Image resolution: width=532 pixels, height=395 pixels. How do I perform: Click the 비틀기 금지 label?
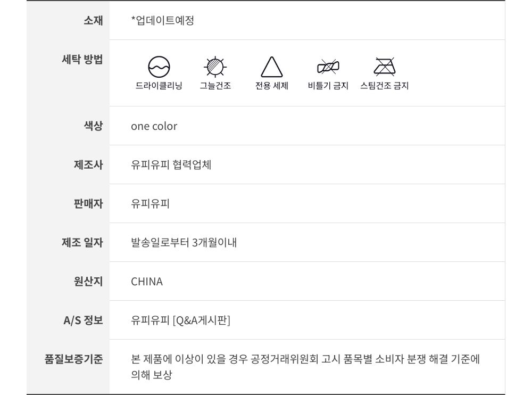tap(328, 86)
